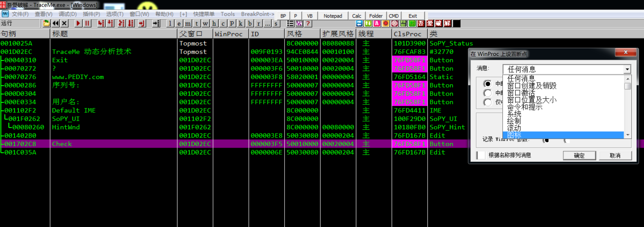The height and width of the screenshot is (227, 644).
Task: Click the Trace Over toolbar icon
Action: click(x=131, y=23)
